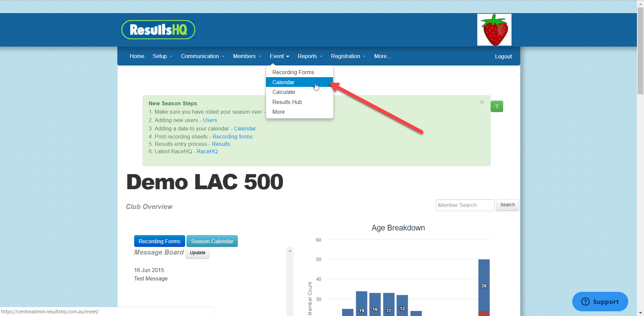The width and height of the screenshot is (644, 316).
Task: Click Logout in the navigation bar
Action: click(x=503, y=56)
